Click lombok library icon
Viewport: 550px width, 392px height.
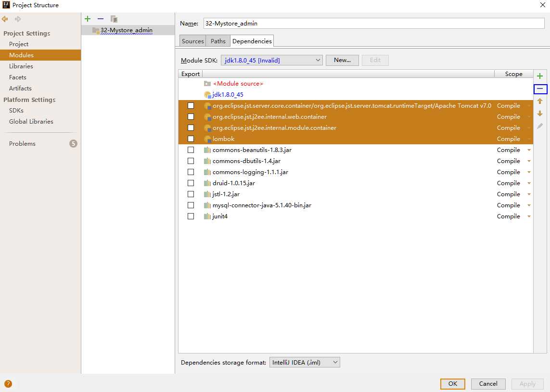207,139
